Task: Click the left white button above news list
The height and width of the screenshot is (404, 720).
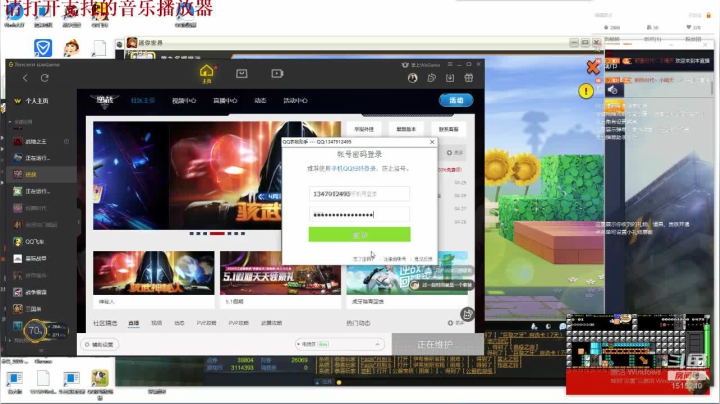Action: coord(364,129)
